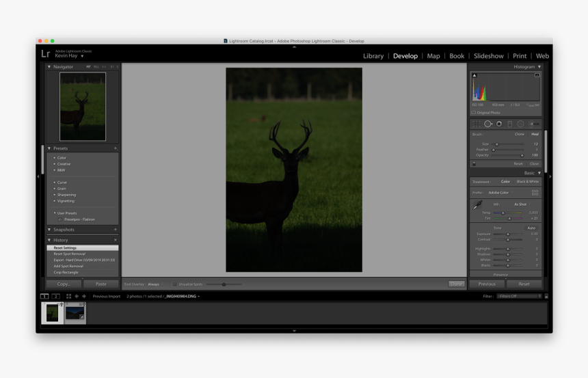Click main window display button 1
This screenshot has width=588, height=378.
(44, 296)
